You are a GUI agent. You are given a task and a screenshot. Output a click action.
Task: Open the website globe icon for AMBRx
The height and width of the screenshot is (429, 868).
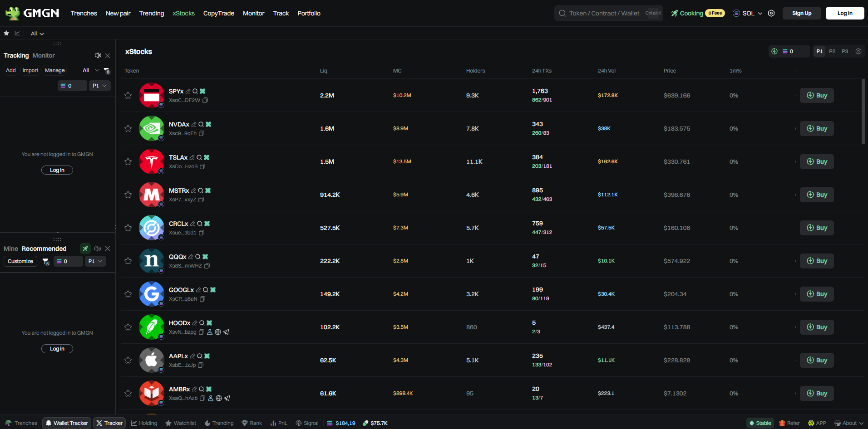click(219, 398)
